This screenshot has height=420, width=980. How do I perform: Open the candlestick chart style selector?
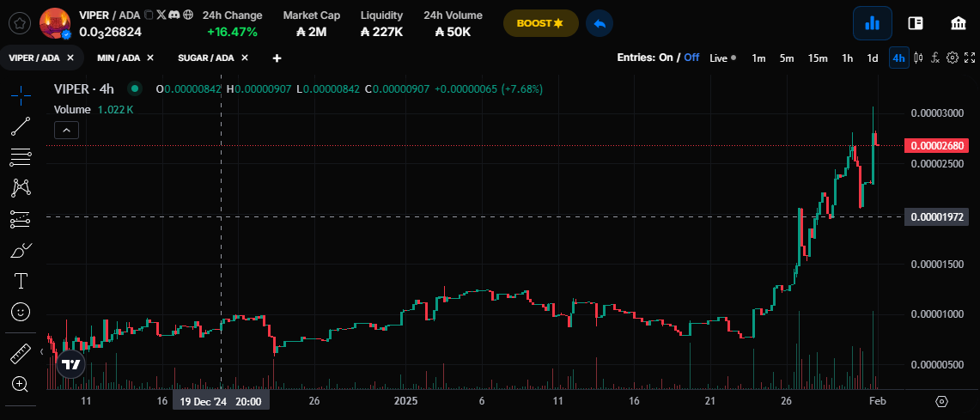pyautogui.click(x=918, y=58)
